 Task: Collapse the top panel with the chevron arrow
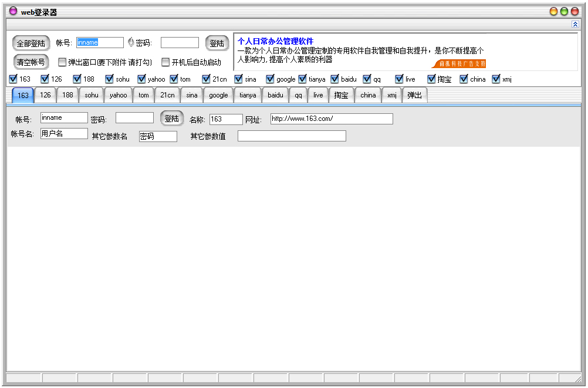[x=576, y=25]
